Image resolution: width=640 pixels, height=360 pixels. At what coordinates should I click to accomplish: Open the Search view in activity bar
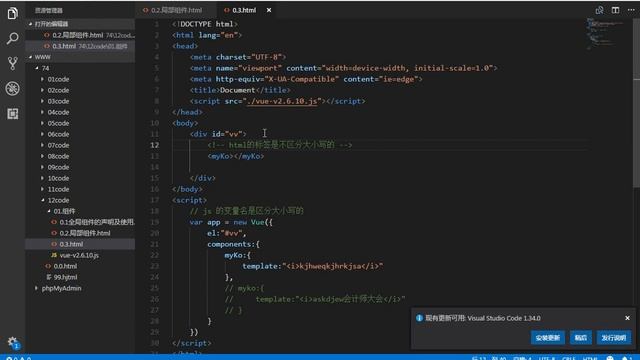coord(12,39)
